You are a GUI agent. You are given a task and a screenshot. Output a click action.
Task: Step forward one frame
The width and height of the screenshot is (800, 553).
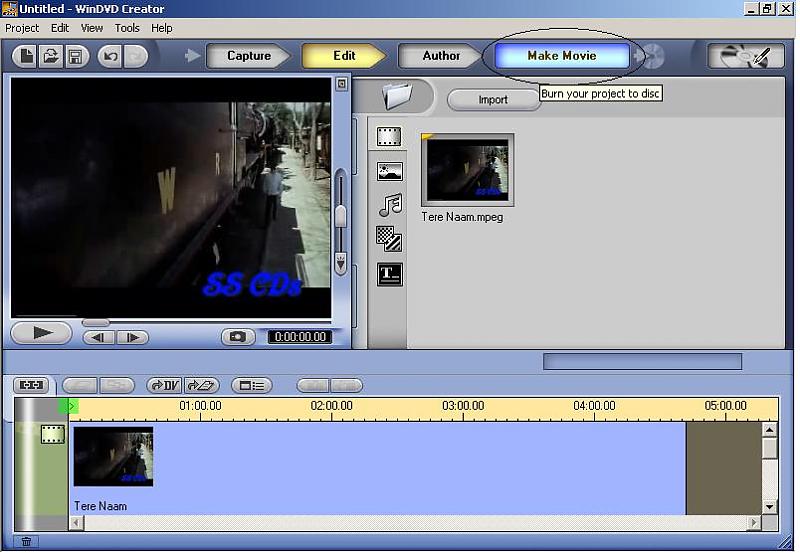[x=132, y=338]
